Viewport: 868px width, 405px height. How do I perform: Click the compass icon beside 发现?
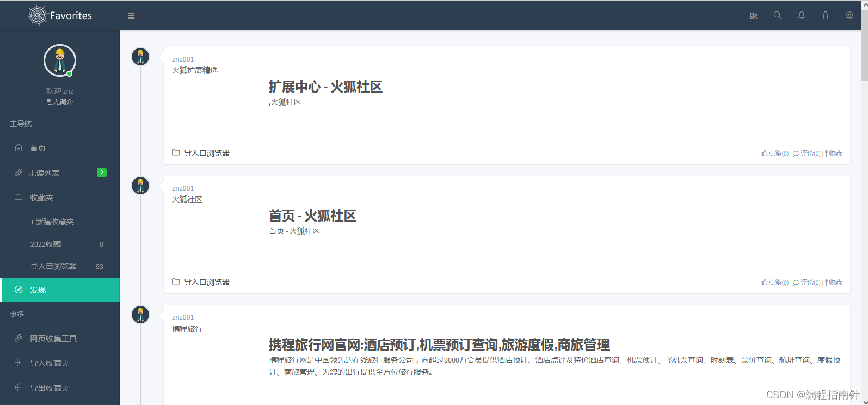[x=19, y=290]
